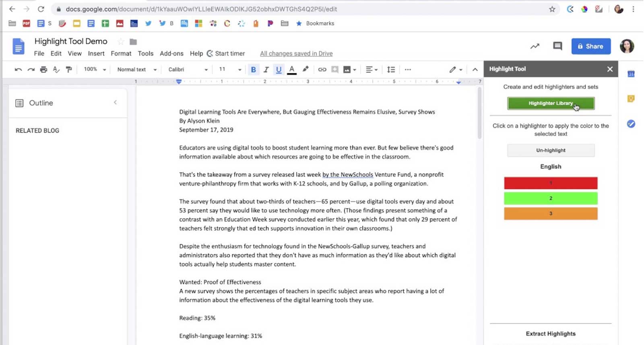Open the zoom 100% dropdown
This screenshot has height=345, width=644.
click(95, 69)
